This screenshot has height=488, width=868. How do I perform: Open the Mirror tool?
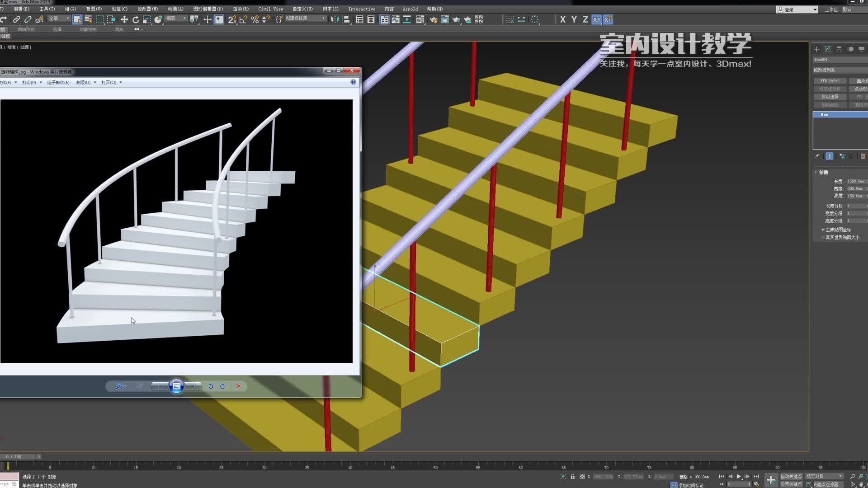[335, 19]
